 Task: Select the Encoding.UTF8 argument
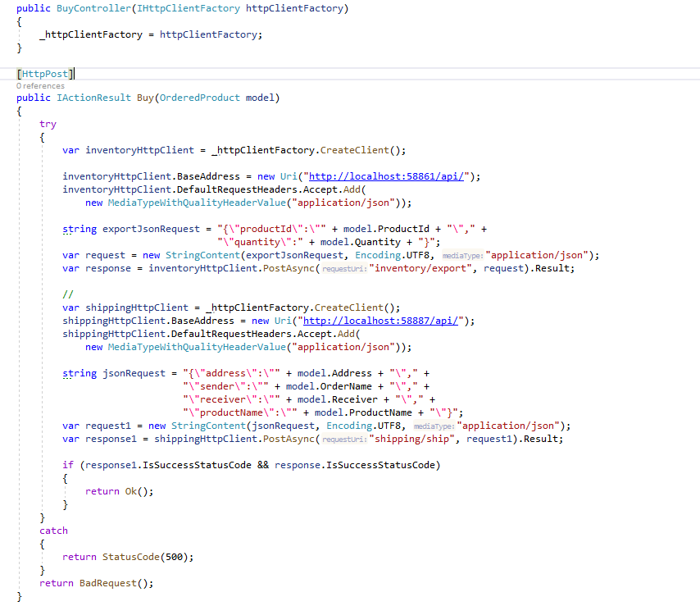[x=398, y=254]
